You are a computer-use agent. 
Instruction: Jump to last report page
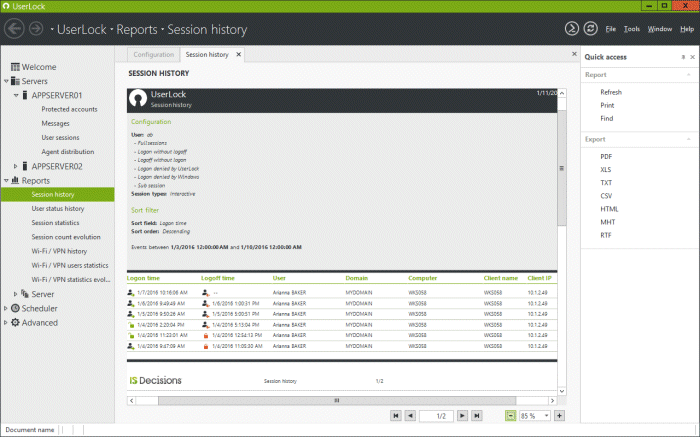click(x=477, y=415)
